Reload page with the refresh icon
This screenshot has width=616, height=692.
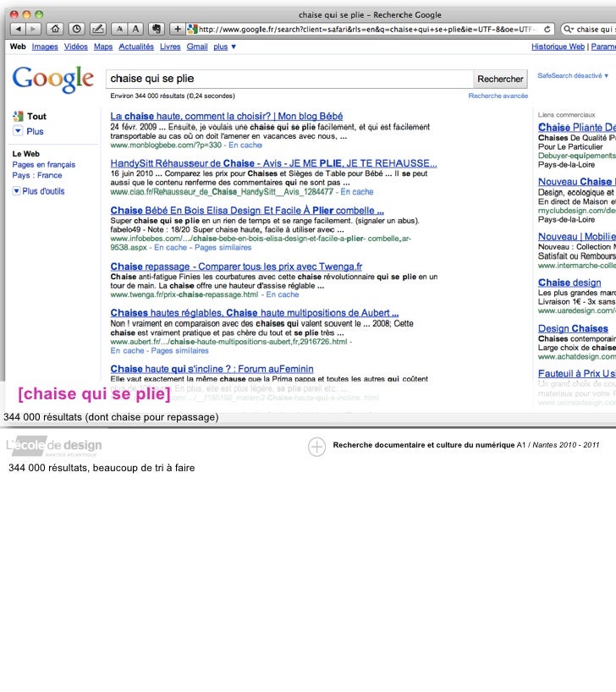tap(547, 29)
